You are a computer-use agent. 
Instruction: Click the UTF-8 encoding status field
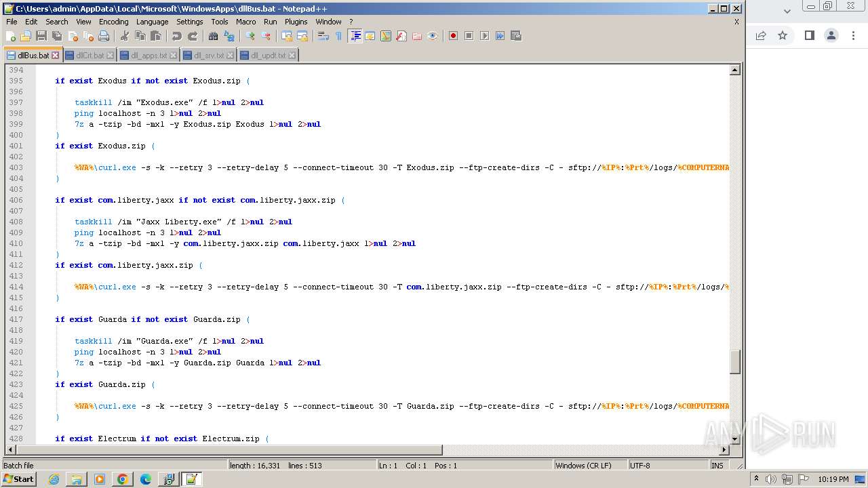tap(668, 466)
